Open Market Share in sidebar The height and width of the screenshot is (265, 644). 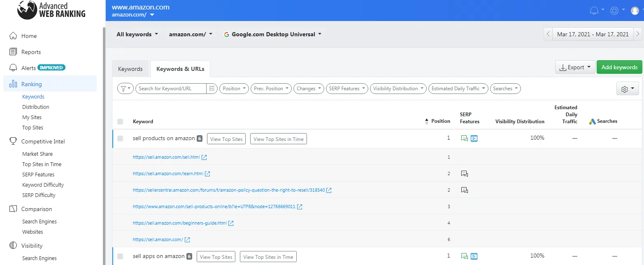pos(37,154)
